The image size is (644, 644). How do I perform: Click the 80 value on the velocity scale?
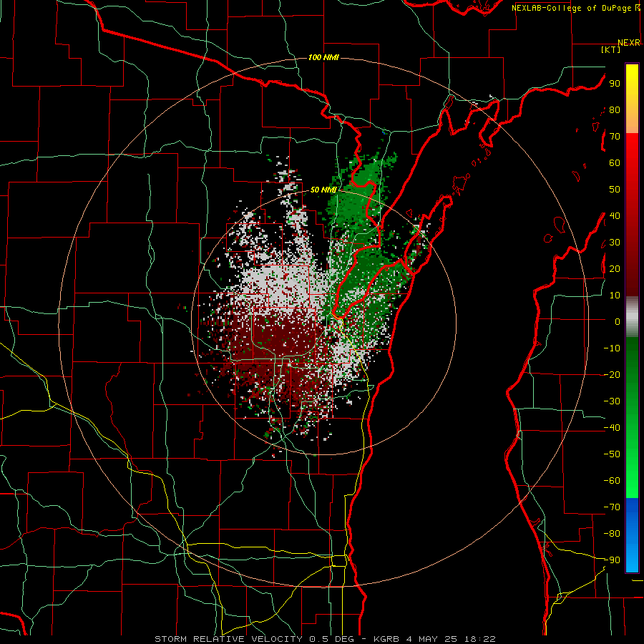coord(615,110)
